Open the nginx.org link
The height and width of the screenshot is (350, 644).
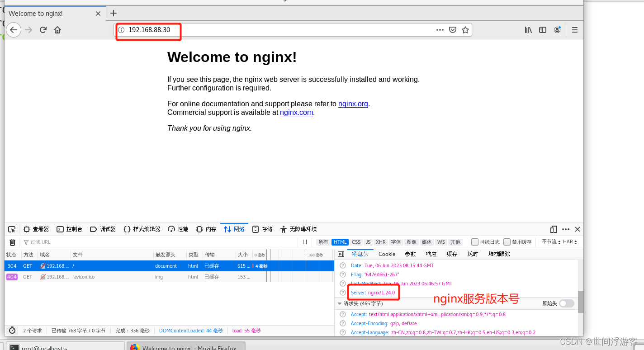point(353,104)
